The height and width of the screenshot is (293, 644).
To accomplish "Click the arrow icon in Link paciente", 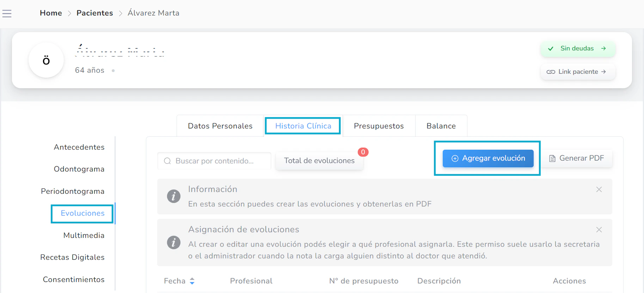I will click(x=603, y=72).
